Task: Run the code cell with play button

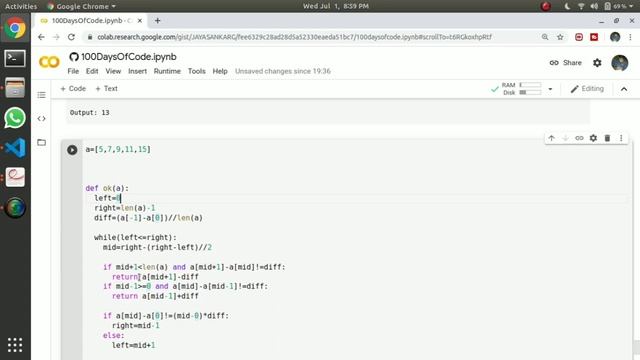Action: point(72,150)
